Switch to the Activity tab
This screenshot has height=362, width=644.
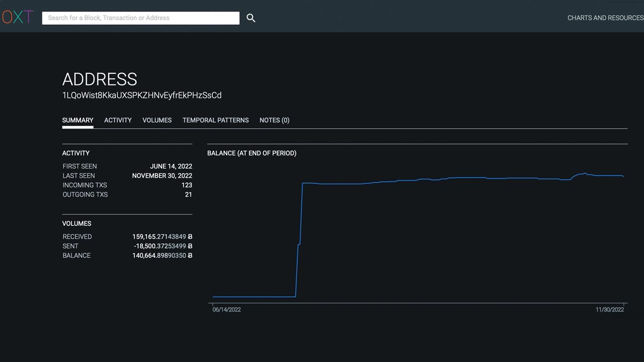118,120
